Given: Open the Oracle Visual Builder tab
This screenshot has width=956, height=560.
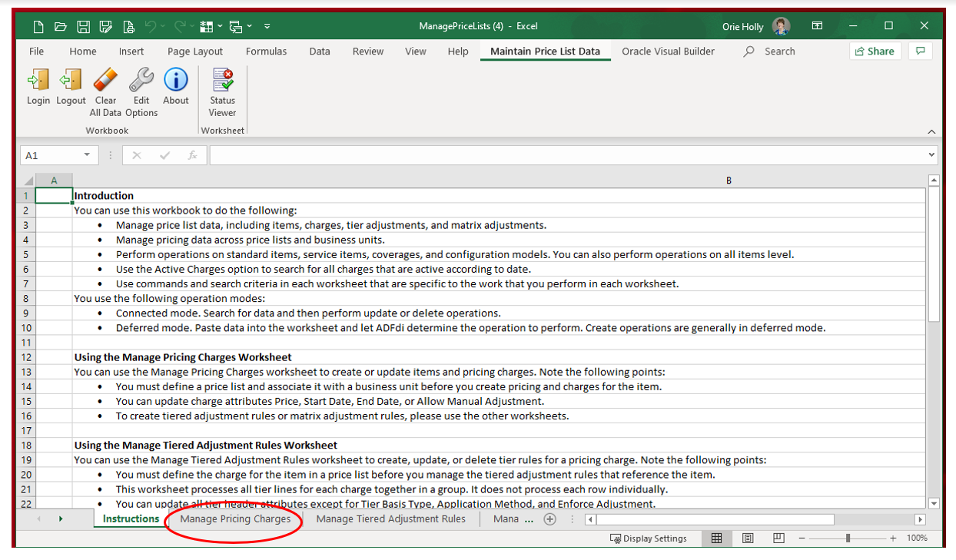Looking at the screenshot, I should [668, 51].
